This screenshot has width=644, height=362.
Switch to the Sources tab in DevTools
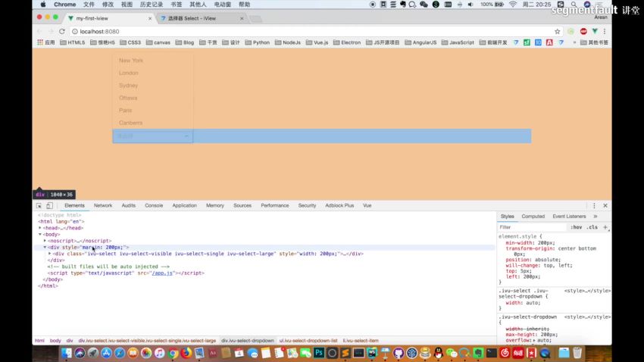pyautogui.click(x=242, y=206)
